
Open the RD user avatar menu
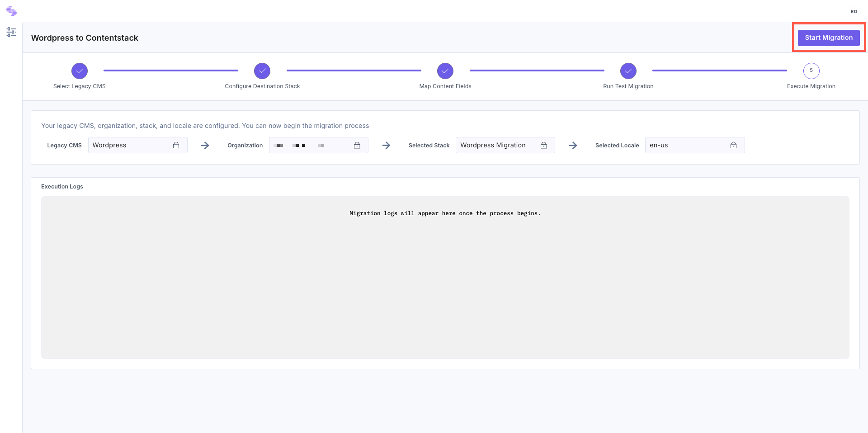pos(854,12)
